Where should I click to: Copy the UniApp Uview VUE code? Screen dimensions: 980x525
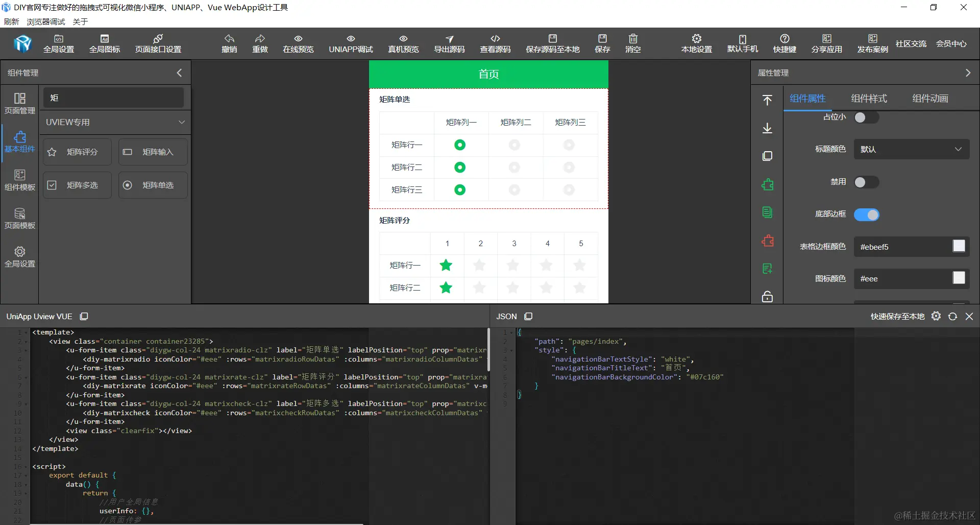click(84, 316)
